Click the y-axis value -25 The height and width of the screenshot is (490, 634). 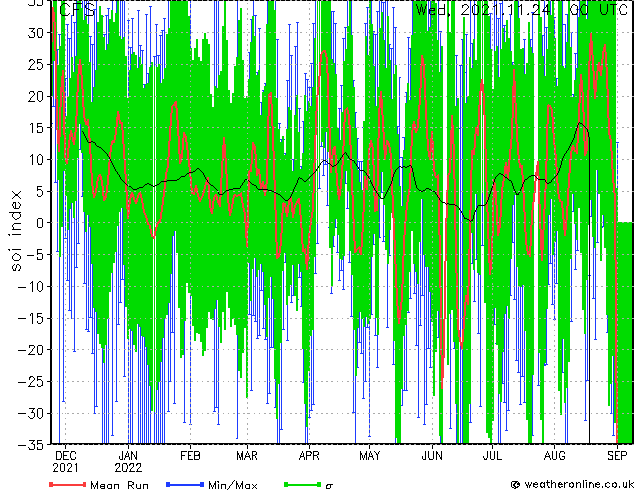[31, 381]
